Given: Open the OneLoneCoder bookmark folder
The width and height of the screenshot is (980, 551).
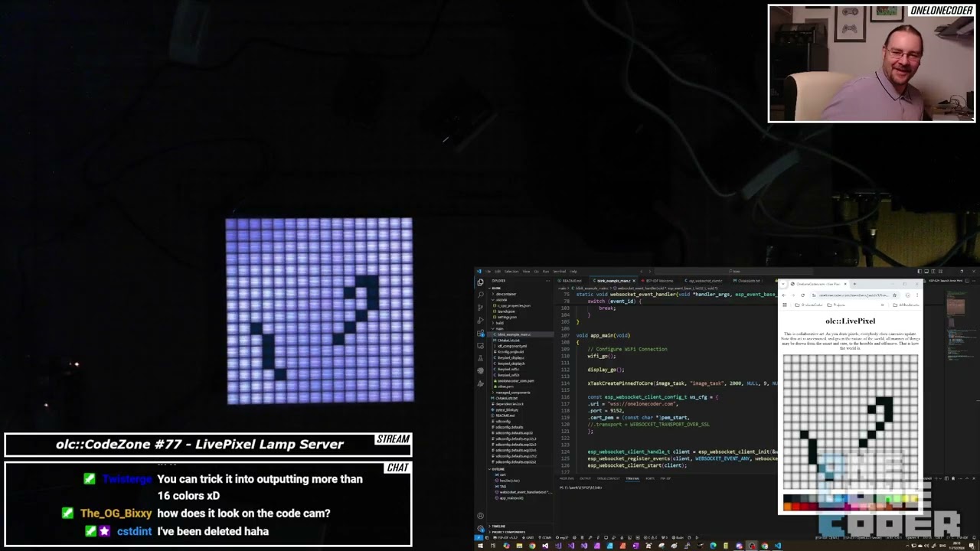Looking at the screenshot, I should pos(808,305).
